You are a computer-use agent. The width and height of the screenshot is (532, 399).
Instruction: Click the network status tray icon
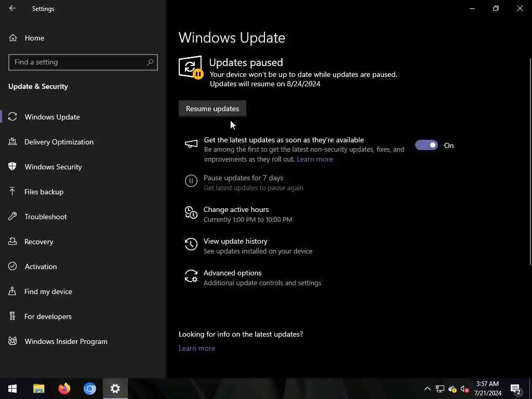coord(440,389)
